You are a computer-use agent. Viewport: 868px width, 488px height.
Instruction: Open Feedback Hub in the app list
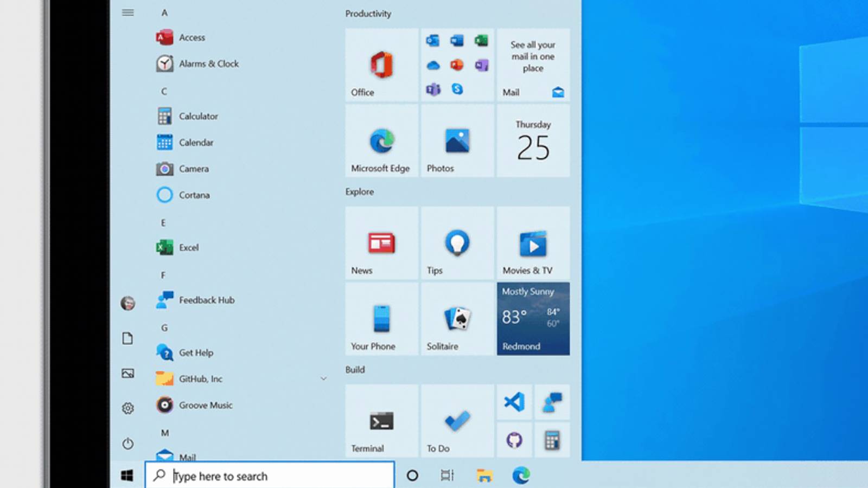(195, 300)
